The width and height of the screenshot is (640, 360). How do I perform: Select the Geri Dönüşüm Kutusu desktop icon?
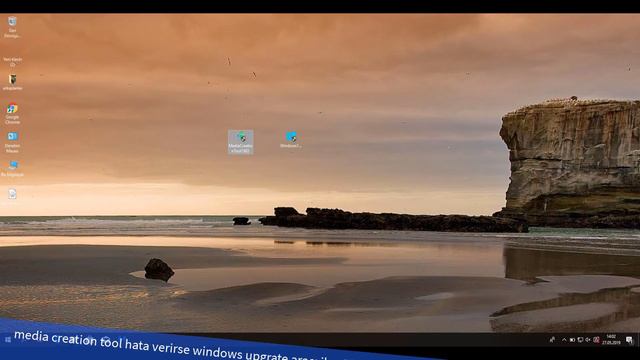tap(12, 27)
